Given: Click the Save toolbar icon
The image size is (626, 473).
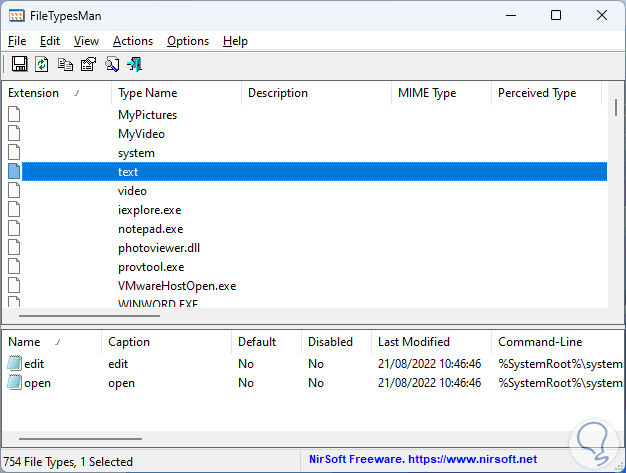Looking at the screenshot, I should [19, 65].
